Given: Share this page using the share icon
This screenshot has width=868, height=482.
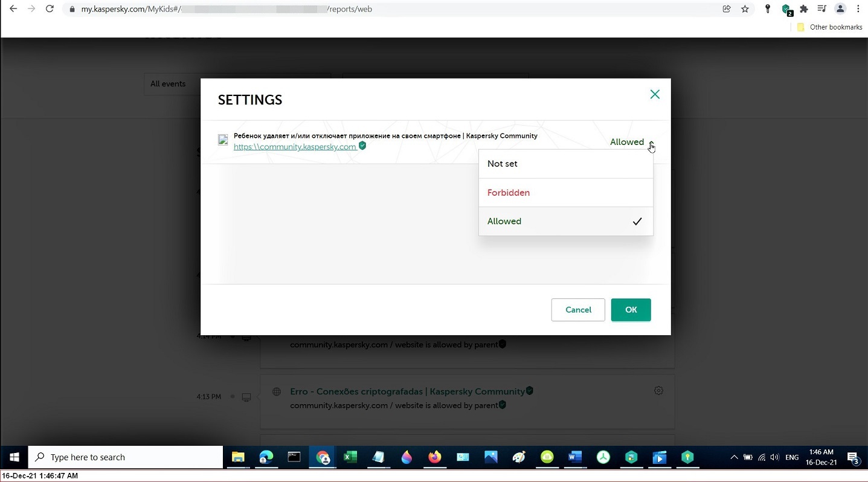Looking at the screenshot, I should point(727,9).
